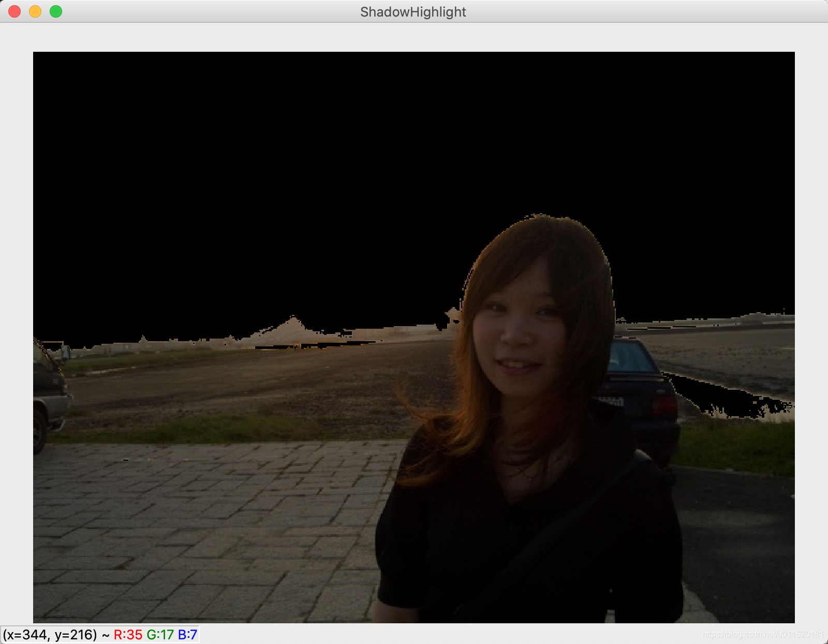
Task: Close the ShadowHighlight window
Action: pos(14,11)
